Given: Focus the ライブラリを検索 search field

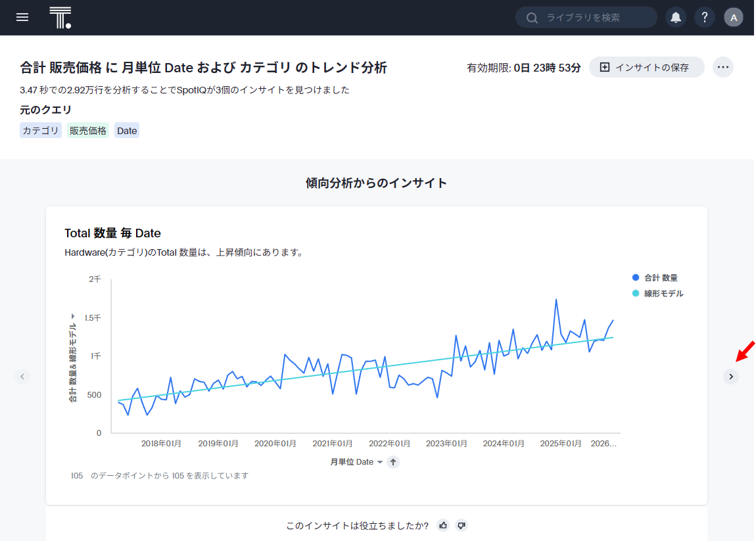Looking at the screenshot, I should click(x=592, y=18).
